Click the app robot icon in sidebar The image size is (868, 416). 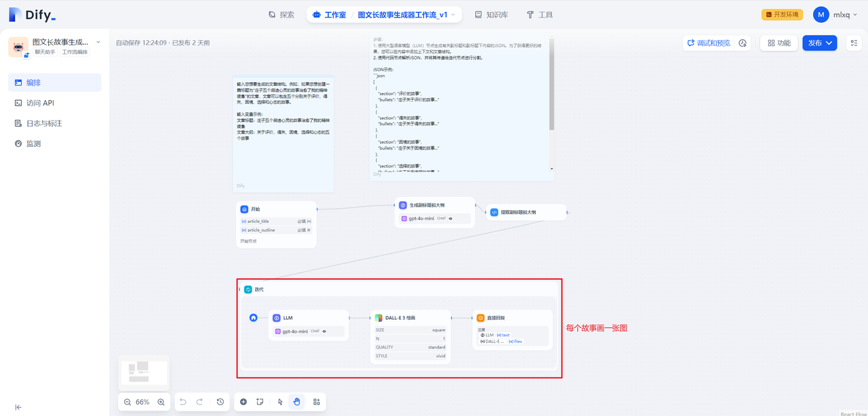[x=18, y=47]
